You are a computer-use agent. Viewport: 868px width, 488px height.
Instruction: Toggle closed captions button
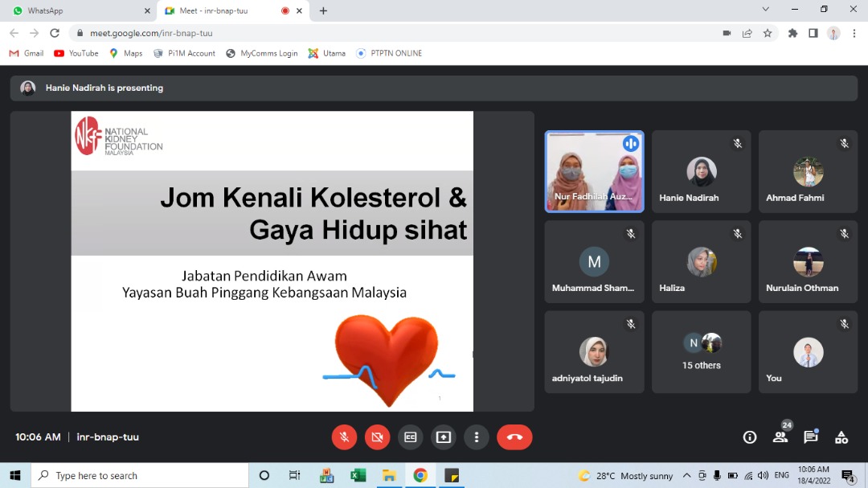[x=411, y=437]
